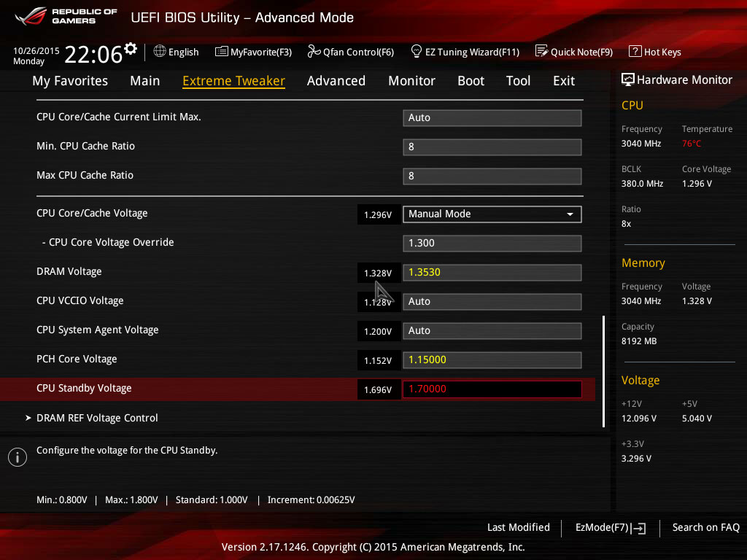Open the Monitor tab

[x=411, y=81]
